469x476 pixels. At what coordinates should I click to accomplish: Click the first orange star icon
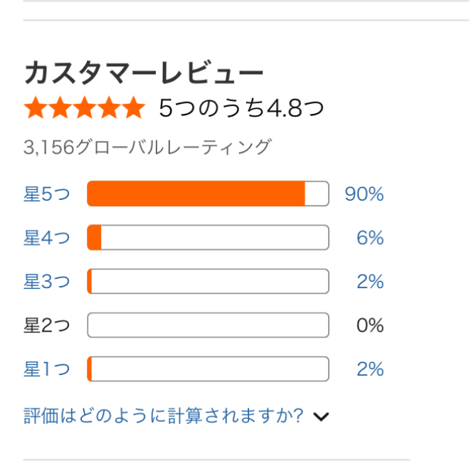point(36,107)
